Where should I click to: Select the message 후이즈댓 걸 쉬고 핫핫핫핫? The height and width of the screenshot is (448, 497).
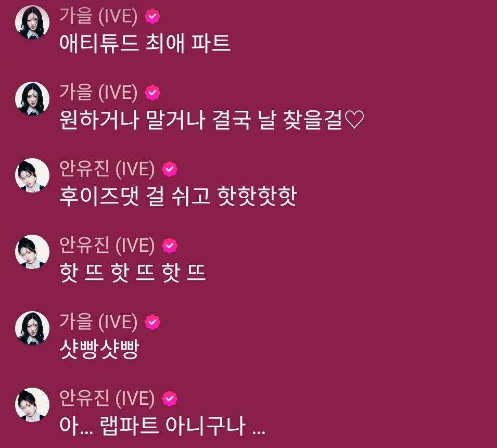[x=178, y=196]
